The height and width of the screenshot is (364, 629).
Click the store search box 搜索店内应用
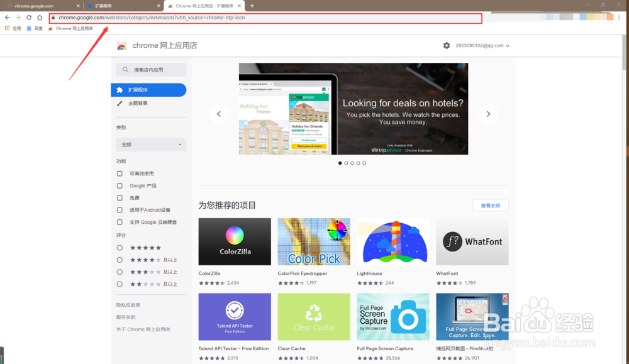(x=151, y=70)
